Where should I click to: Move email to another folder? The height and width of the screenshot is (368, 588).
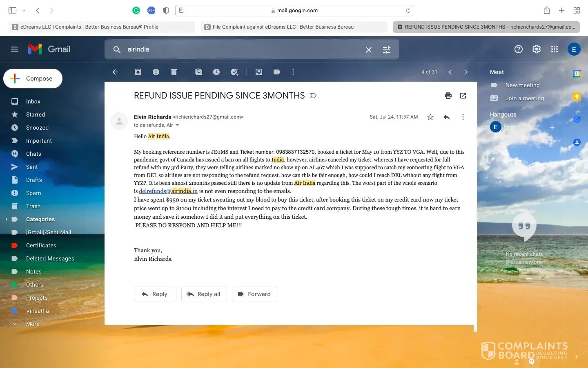(259, 72)
